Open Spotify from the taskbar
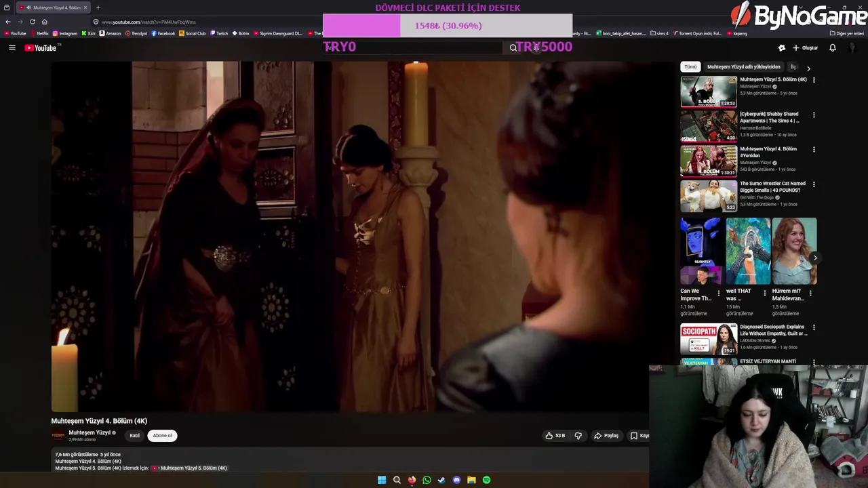 [486, 480]
